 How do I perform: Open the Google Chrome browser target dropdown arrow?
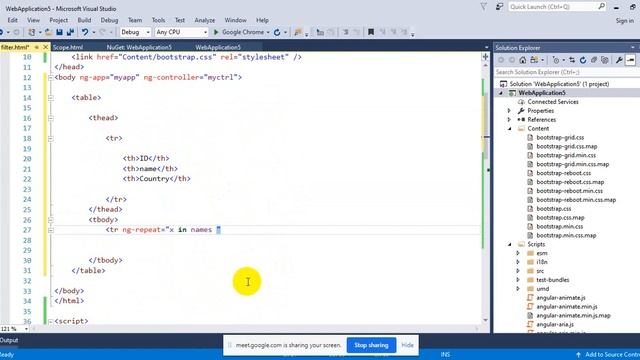tap(268, 32)
